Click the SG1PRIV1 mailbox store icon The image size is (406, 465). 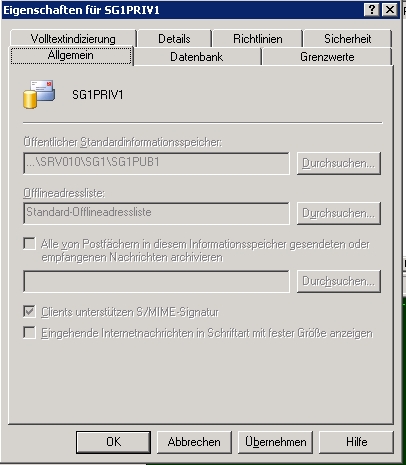(39, 94)
